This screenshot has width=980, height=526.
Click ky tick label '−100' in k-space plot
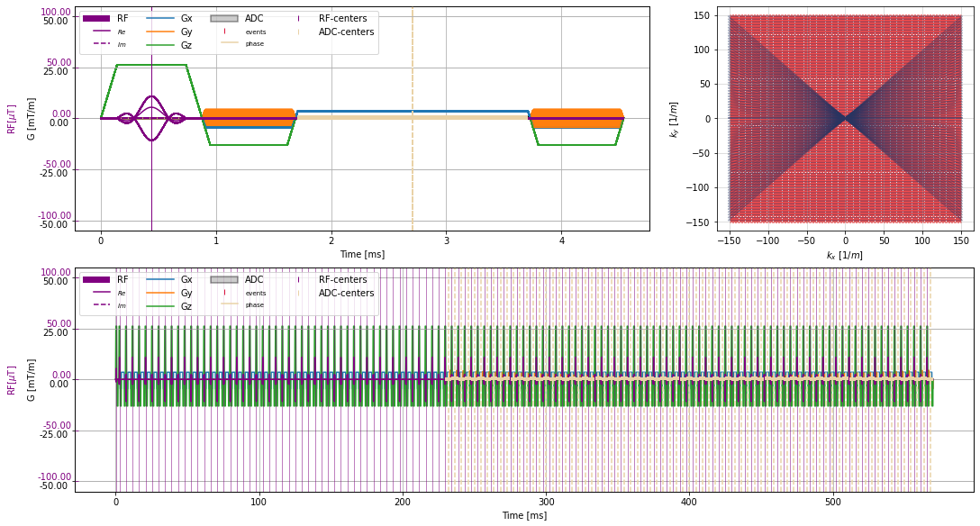pos(699,187)
